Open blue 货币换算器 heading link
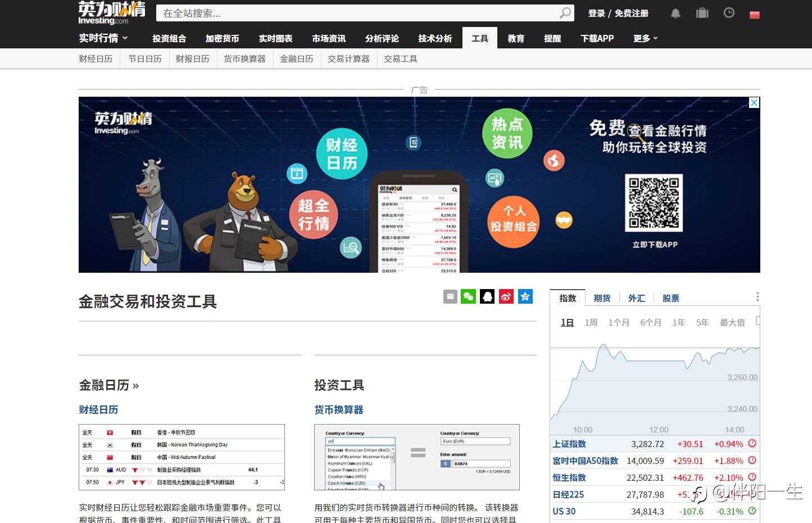 [339, 409]
